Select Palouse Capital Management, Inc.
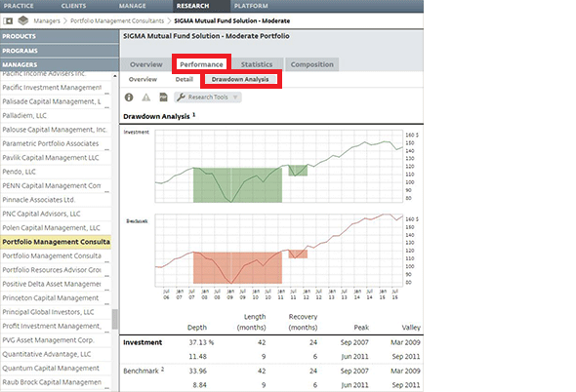 pyautogui.click(x=56, y=130)
